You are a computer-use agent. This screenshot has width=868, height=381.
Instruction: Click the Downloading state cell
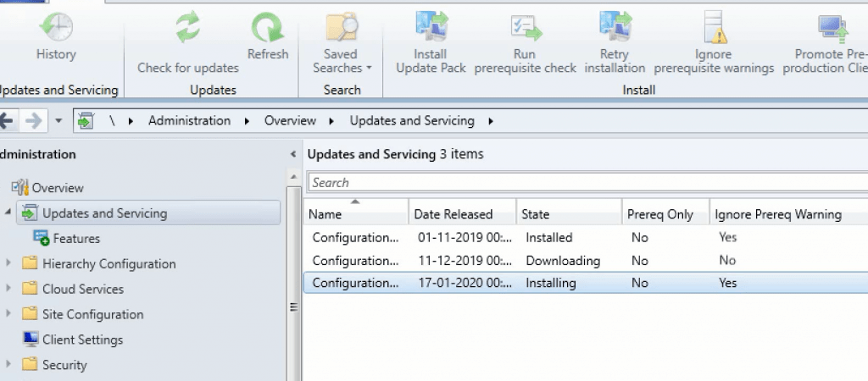pyautogui.click(x=563, y=261)
